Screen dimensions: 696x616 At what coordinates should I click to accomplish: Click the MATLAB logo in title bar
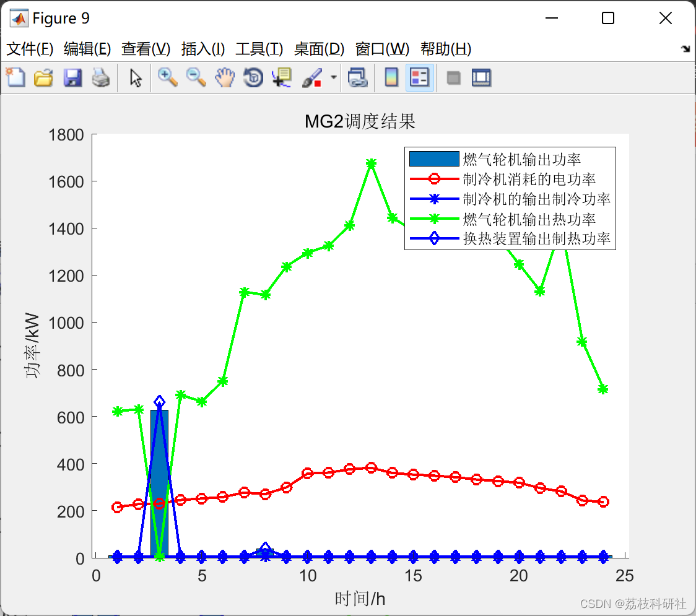point(19,18)
